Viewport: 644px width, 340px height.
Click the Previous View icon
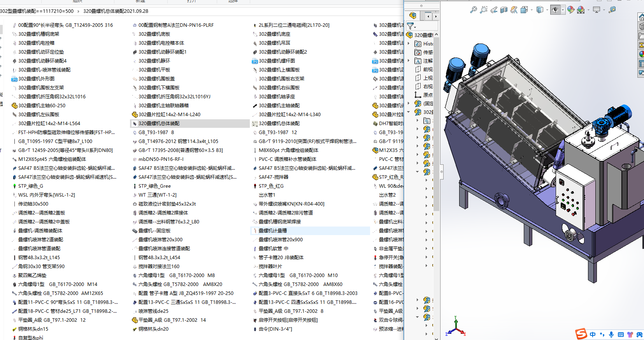(493, 10)
